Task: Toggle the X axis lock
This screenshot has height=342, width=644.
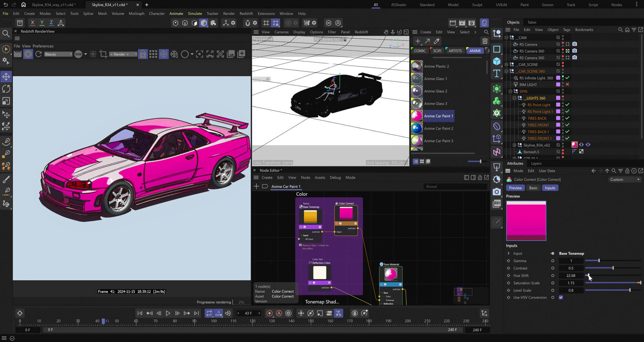Action: [x=33, y=23]
